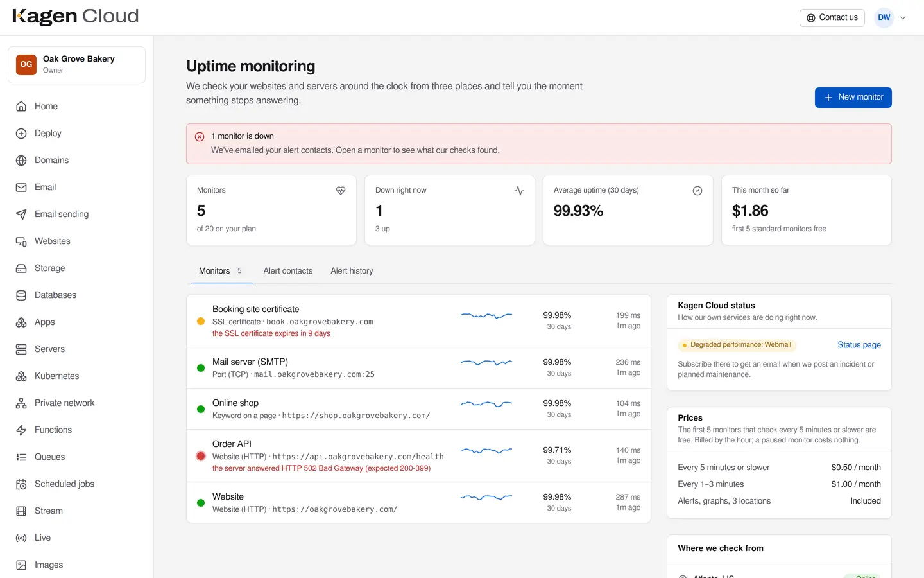The image size is (924, 578).
Task: Click the Stream film icon
Action: (21, 511)
